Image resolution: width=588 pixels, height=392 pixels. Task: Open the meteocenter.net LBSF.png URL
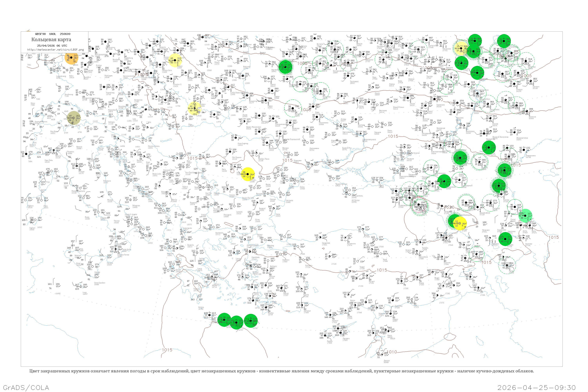click(x=55, y=50)
